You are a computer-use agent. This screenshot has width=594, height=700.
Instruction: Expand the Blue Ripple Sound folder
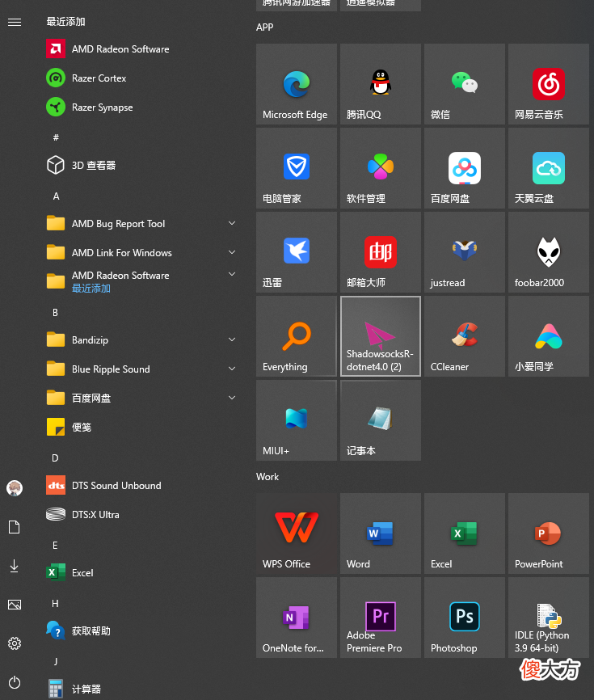232,369
